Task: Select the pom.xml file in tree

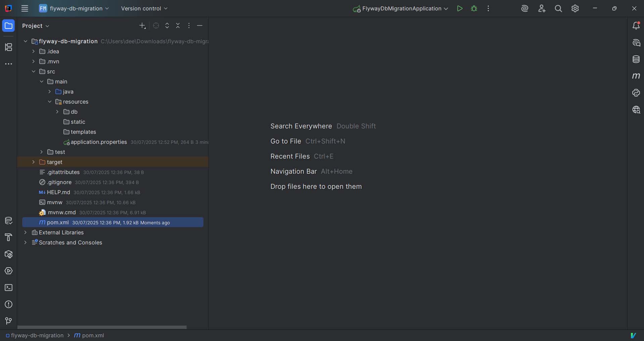Action: [113, 222]
